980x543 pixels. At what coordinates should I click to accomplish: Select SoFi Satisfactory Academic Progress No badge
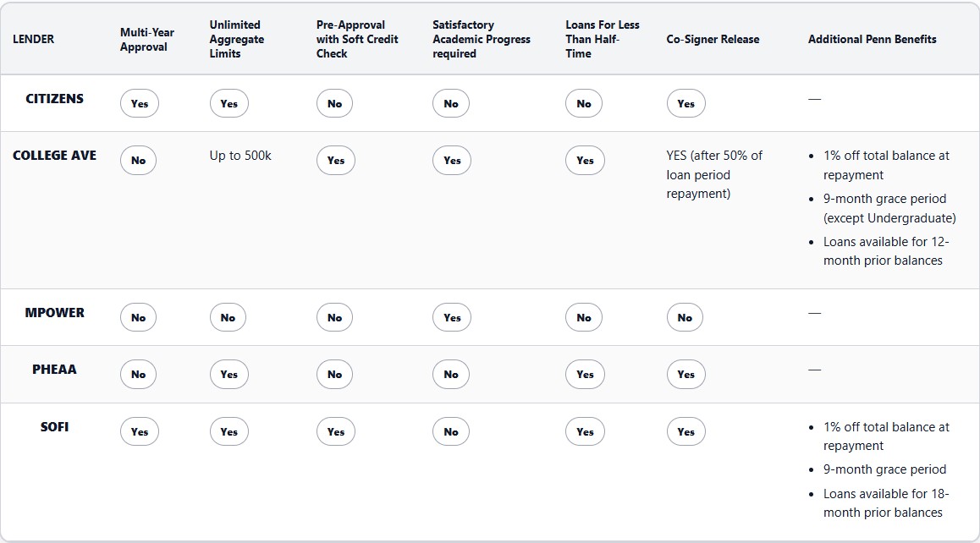451,431
